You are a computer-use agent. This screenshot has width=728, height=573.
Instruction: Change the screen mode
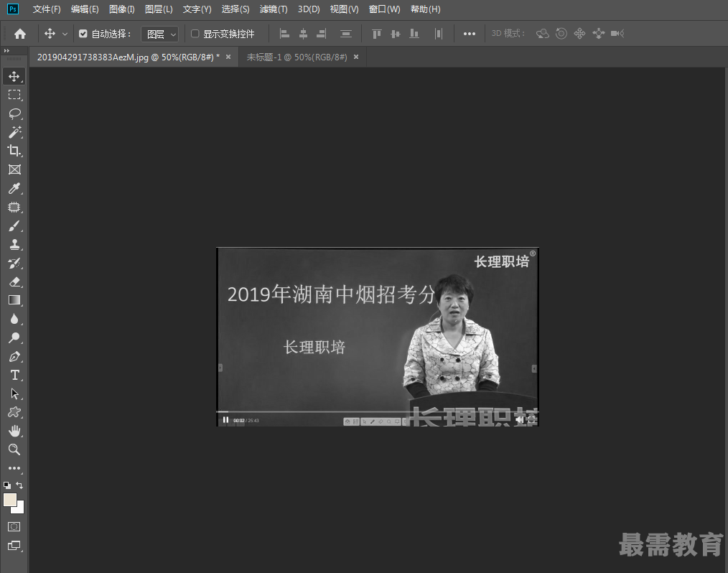(14, 546)
